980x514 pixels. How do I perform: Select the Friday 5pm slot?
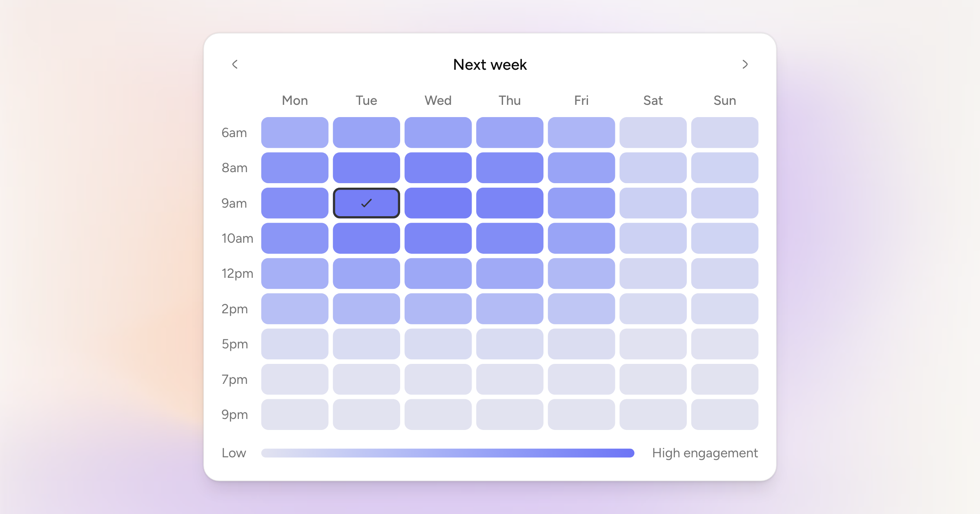581,344
